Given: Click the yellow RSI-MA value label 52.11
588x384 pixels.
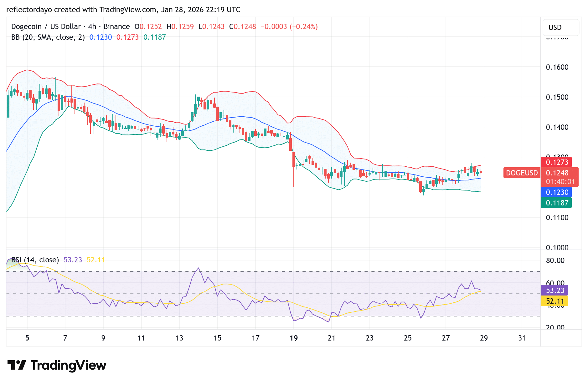Looking at the screenshot, I should (555, 301).
